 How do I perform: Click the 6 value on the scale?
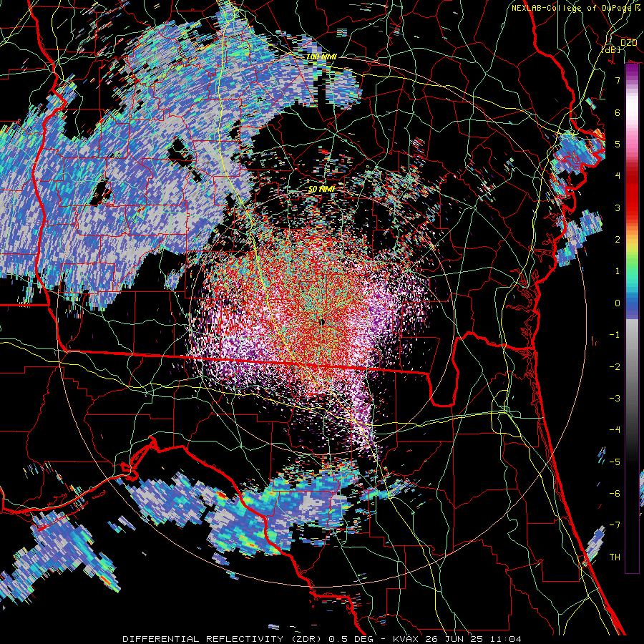tap(618, 112)
